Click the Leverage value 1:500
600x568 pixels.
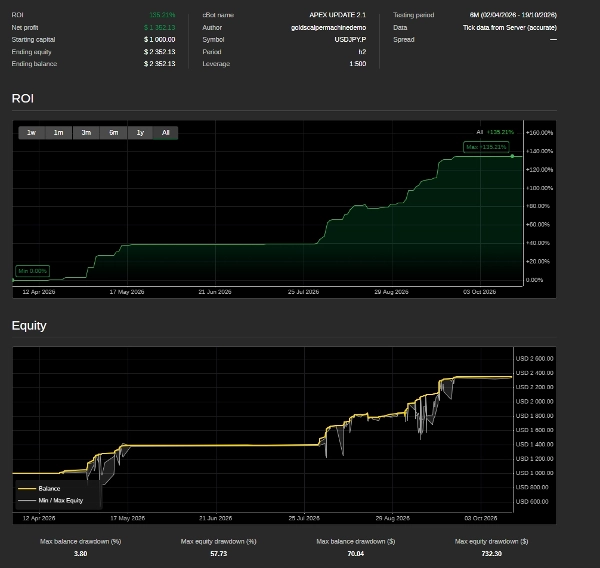(358, 64)
